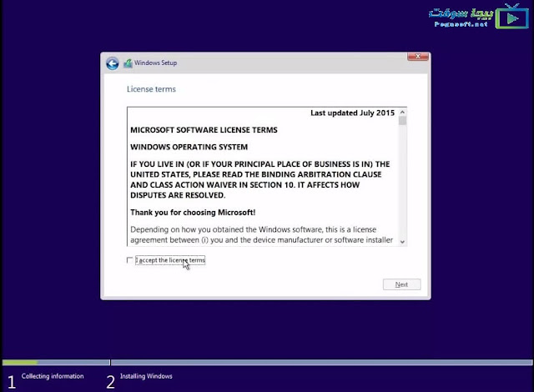Image resolution: width=534 pixels, height=392 pixels.
Task: Click the binding arbitration clause paragraph
Action: coord(259,179)
